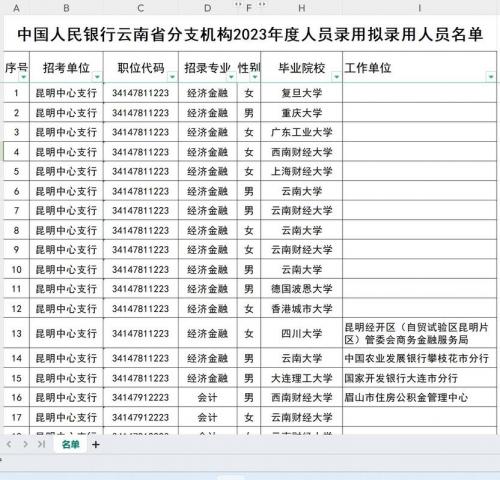Screen dimensions: 500x480
Task: Select 34147811223 cell in row 1
Action: [141, 93]
